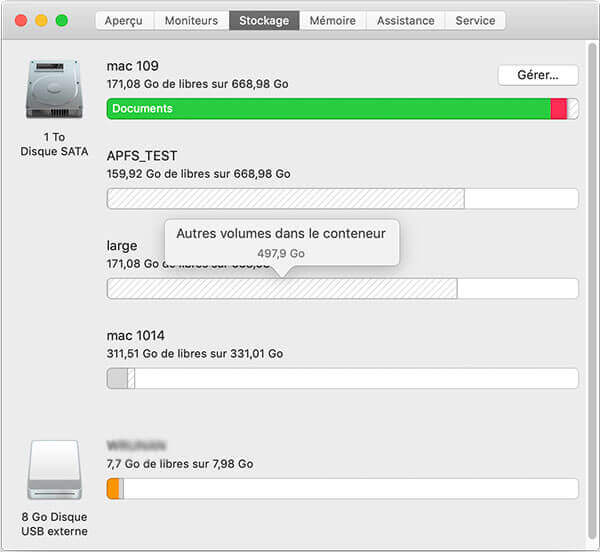Click the SATA hard disk icon
600x552 pixels.
54,89
